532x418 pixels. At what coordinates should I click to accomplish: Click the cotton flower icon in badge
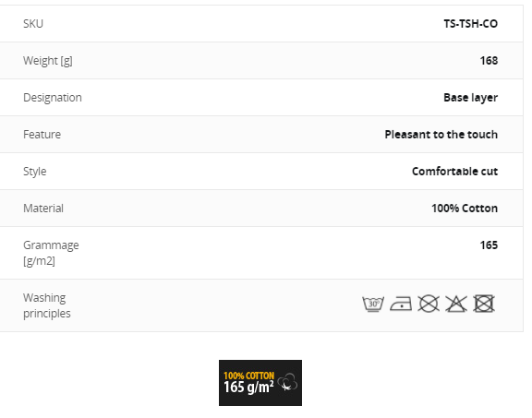(287, 383)
